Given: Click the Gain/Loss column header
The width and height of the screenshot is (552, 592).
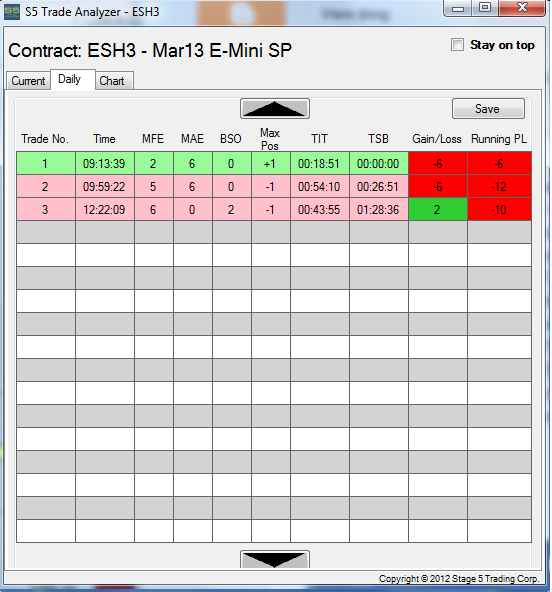Looking at the screenshot, I should (437, 139).
